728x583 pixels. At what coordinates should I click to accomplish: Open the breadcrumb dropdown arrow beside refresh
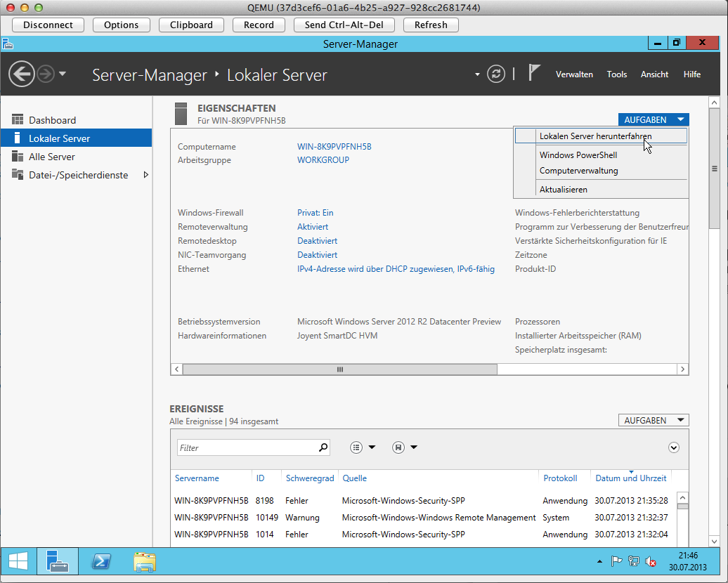[x=477, y=74]
